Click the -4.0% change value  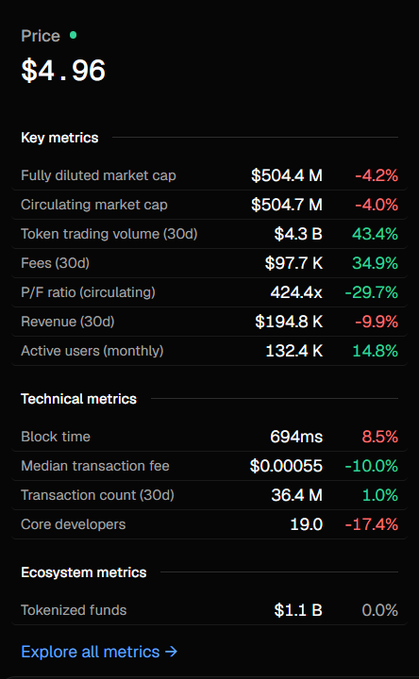click(x=377, y=204)
